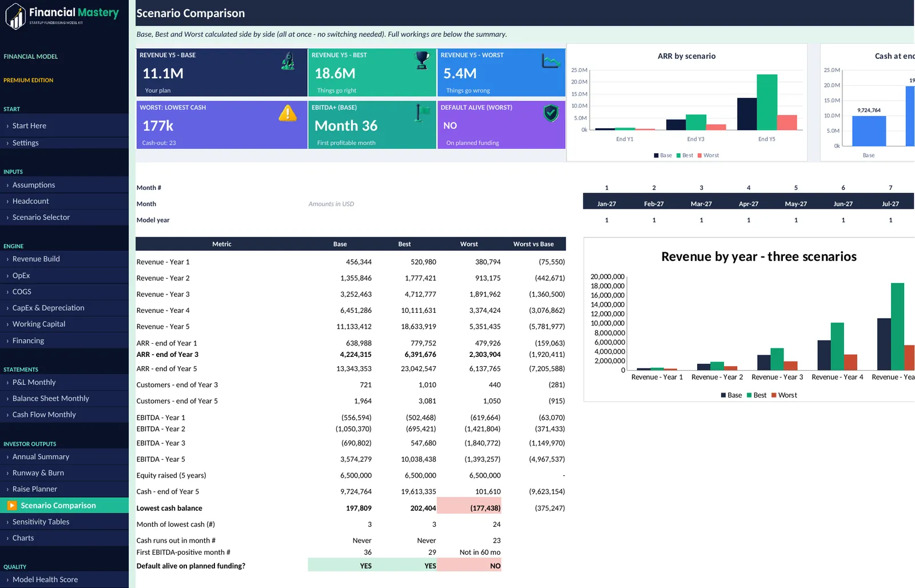The height and width of the screenshot is (588, 915).
Task: Open the Raise Planner sheet
Action: [x=64, y=489]
